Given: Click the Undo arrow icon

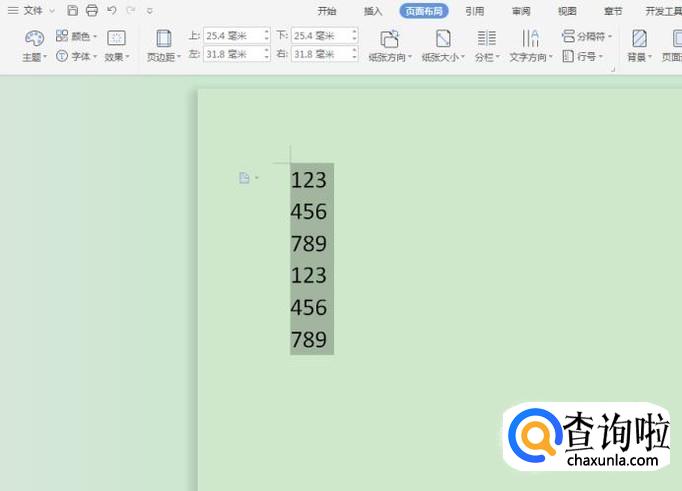Looking at the screenshot, I should pyautogui.click(x=112, y=10).
